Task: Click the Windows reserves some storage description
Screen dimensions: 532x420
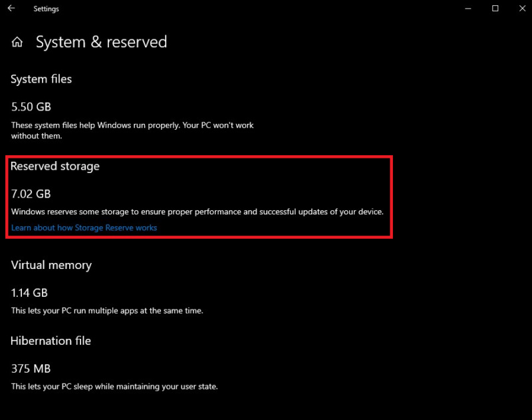Action: (x=197, y=212)
